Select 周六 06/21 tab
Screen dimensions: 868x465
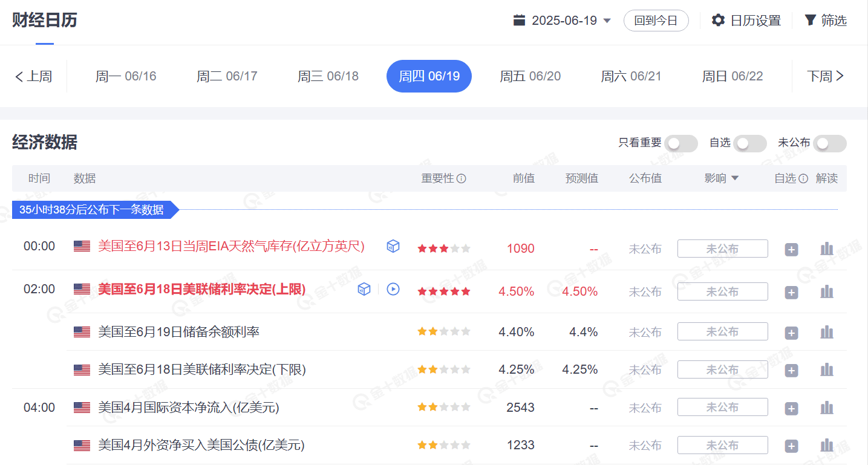click(631, 76)
